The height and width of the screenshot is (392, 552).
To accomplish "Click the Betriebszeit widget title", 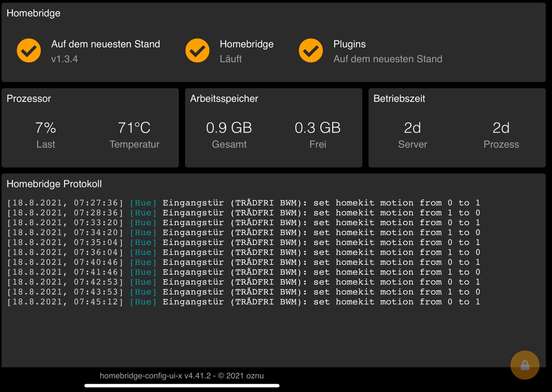I will click(399, 99).
